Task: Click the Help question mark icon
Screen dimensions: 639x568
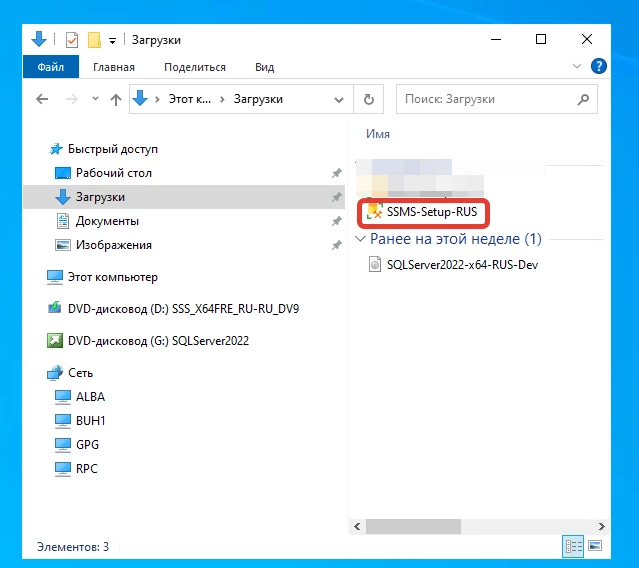Action: click(x=599, y=67)
